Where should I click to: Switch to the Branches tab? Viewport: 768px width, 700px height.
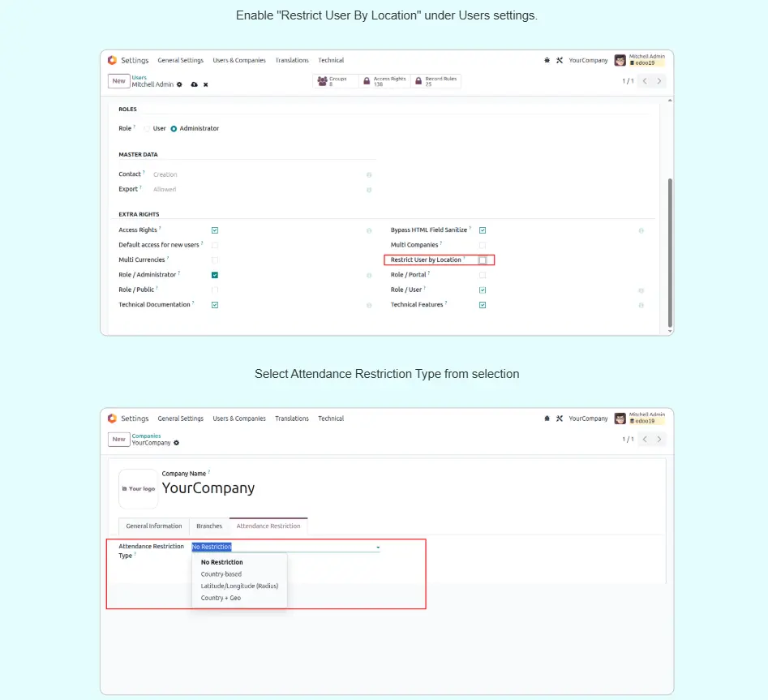209,526
